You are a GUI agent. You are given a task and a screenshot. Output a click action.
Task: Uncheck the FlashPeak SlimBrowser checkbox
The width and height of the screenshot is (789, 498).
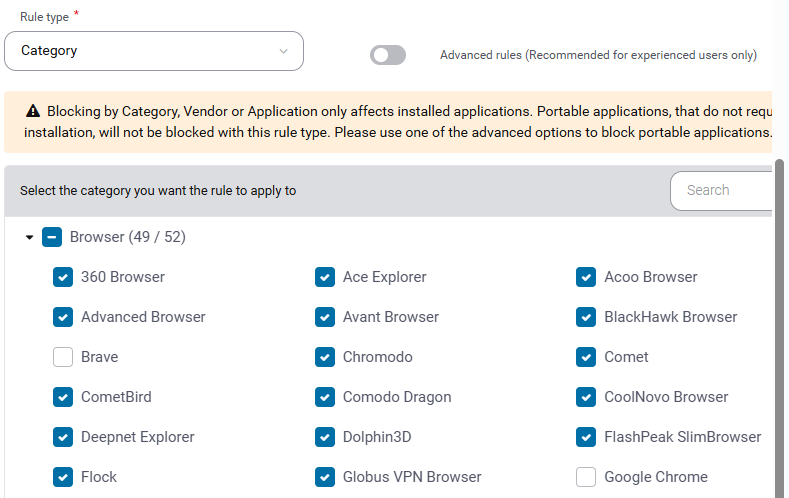586,437
